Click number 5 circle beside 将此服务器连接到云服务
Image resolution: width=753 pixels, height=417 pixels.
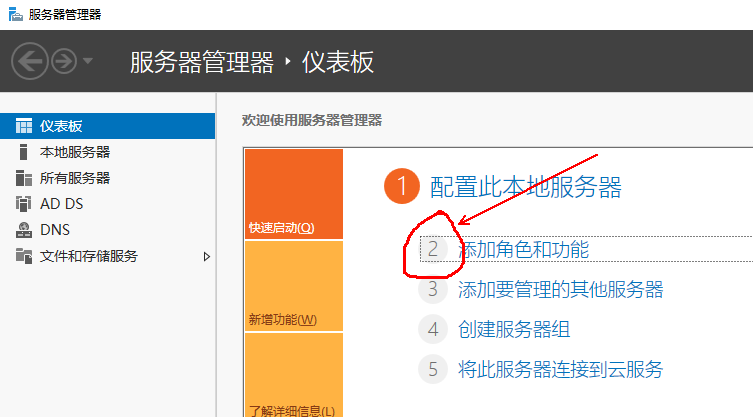433,369
